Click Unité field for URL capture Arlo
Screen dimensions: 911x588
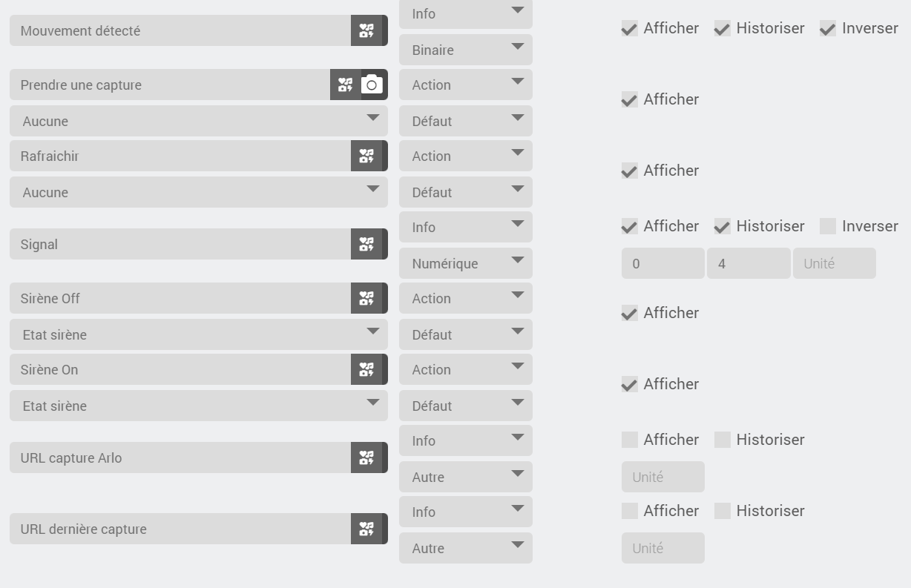663,477
